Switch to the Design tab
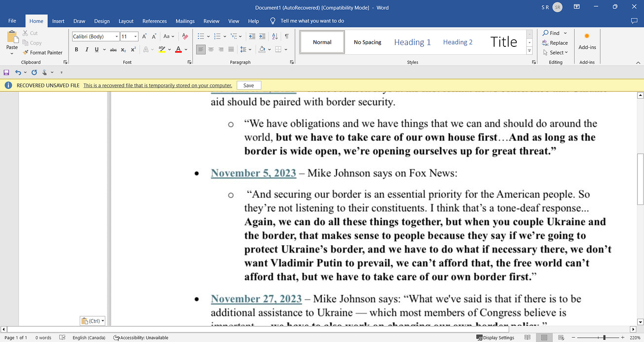644x342 pixels. tap(102, 21)
